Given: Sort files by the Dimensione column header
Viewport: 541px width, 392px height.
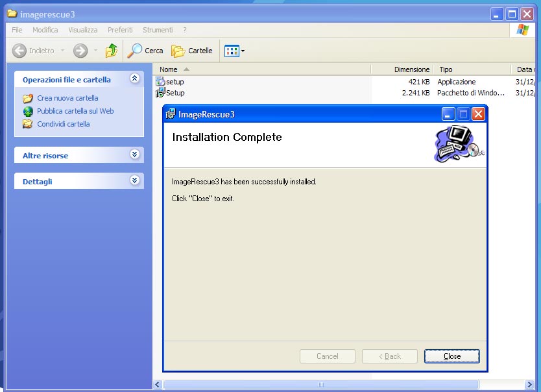Looking at the screenshot, I should point(402,69).
